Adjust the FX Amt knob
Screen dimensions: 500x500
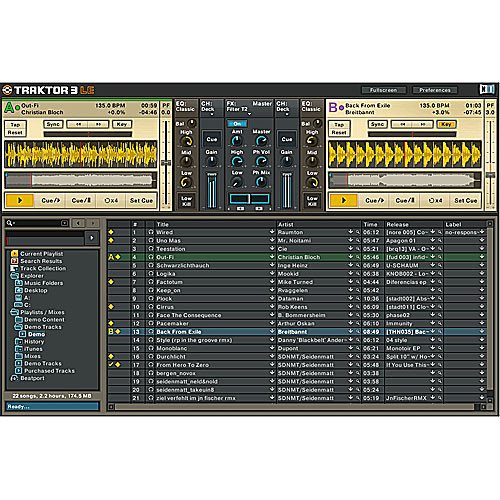(x=236, y=141)
